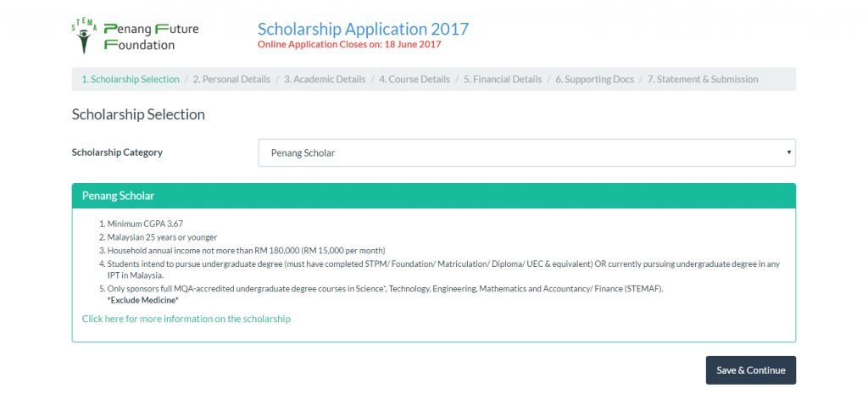
Task: Open the Scholarship Category dropdown
Action: pos(526,153)
